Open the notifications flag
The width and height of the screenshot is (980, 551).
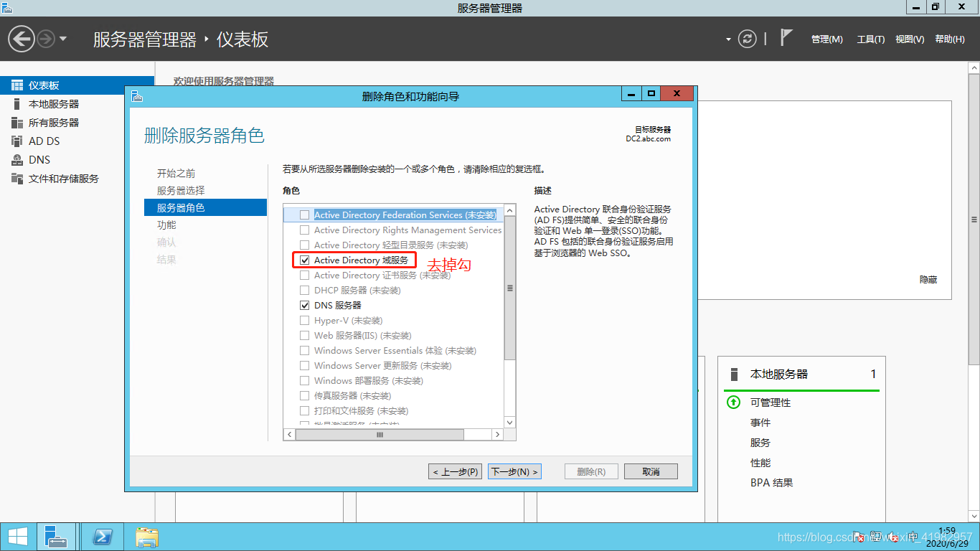click(x=786, y=38)
